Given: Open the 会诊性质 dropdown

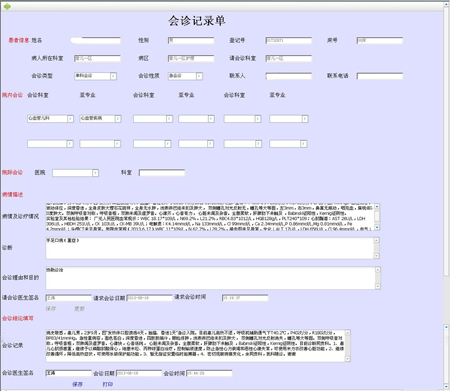Looking at the screenshot, I should 199,76.
